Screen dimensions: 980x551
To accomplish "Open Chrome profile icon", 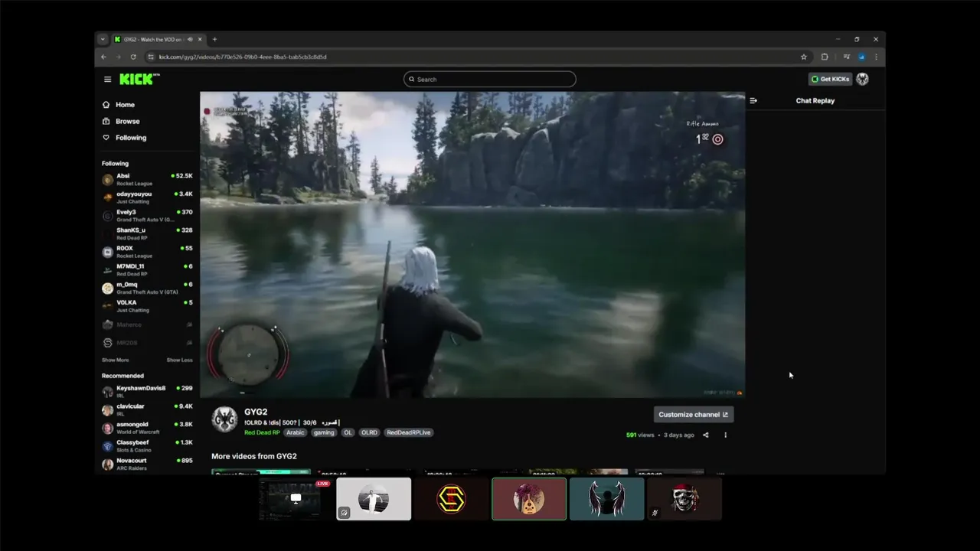I will [861, 57].
